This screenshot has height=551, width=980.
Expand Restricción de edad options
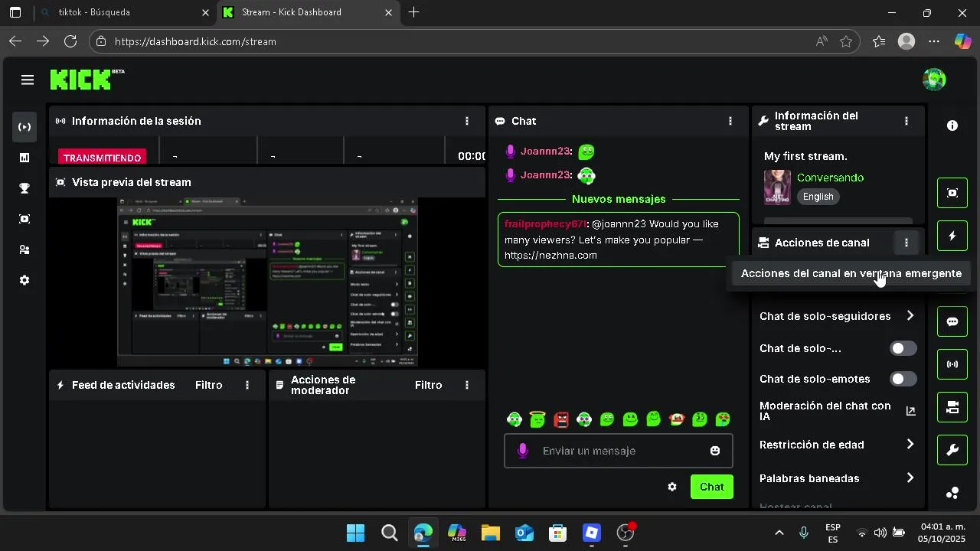(910, 445)
